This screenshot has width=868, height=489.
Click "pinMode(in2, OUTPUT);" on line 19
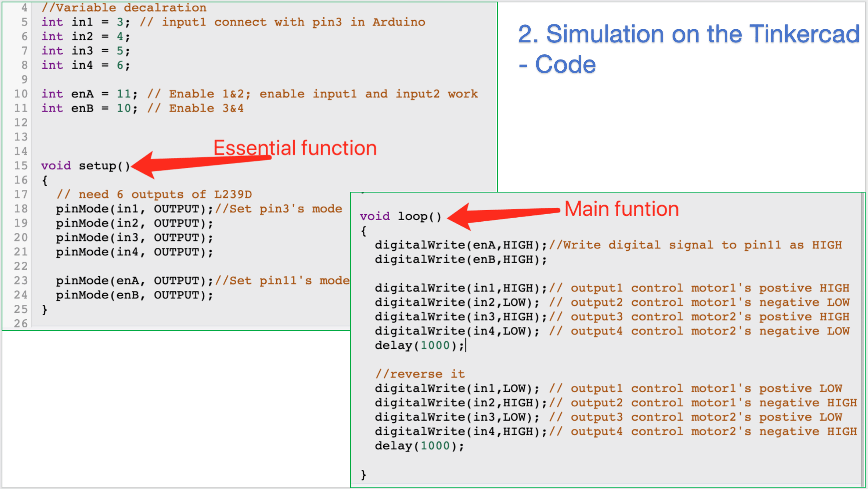[135, 223]
